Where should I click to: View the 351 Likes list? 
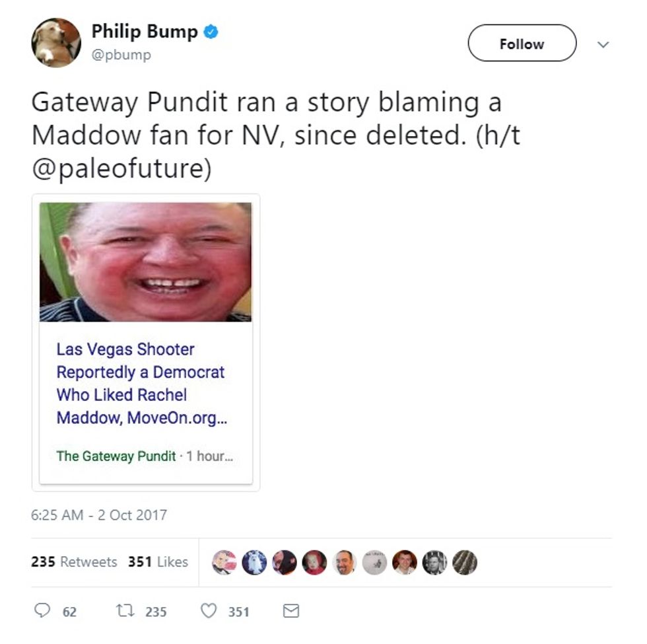[x=158, y=562]
